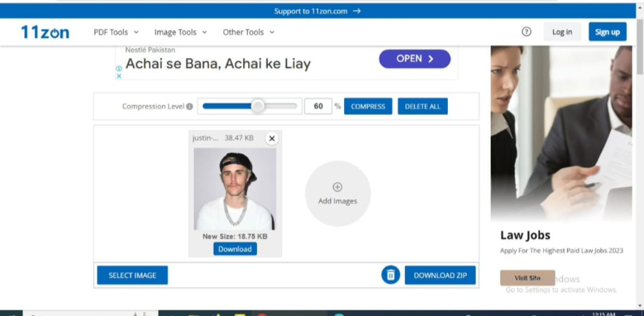Click the compression level slider handle
Viewport: 644px width, 316px height.
tap(258, 106)
